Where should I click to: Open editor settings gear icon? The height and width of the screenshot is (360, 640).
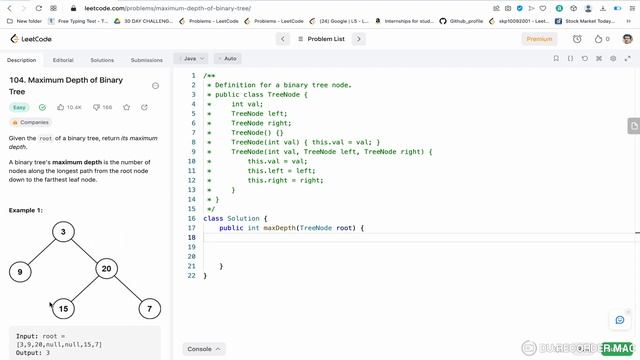[613, 59]
